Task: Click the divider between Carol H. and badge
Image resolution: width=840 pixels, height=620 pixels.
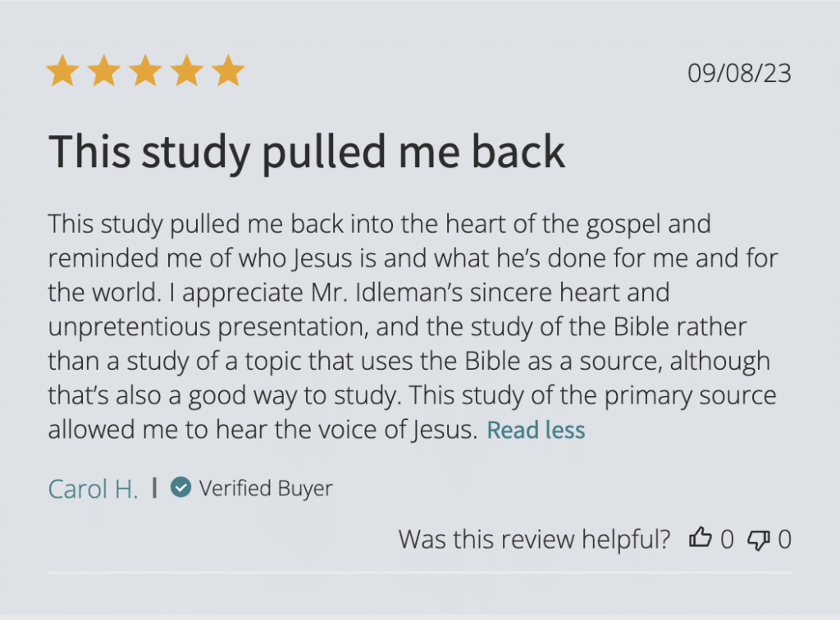Action: 154,488
